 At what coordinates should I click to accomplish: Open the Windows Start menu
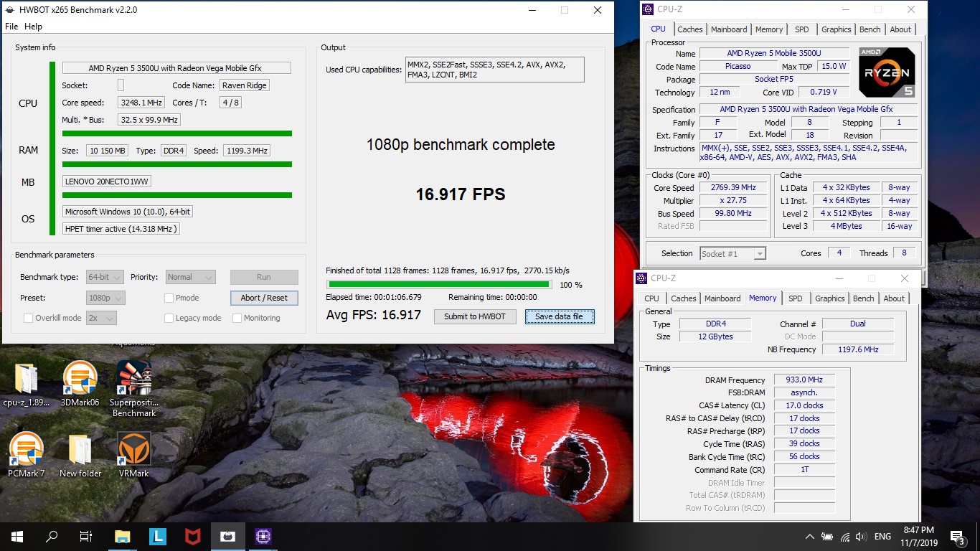click(17, 536)
